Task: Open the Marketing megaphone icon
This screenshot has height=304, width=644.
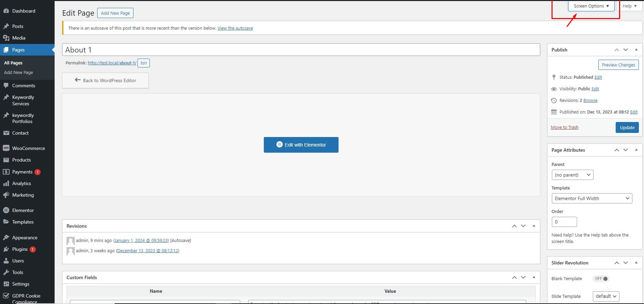Action: point(6,195)
